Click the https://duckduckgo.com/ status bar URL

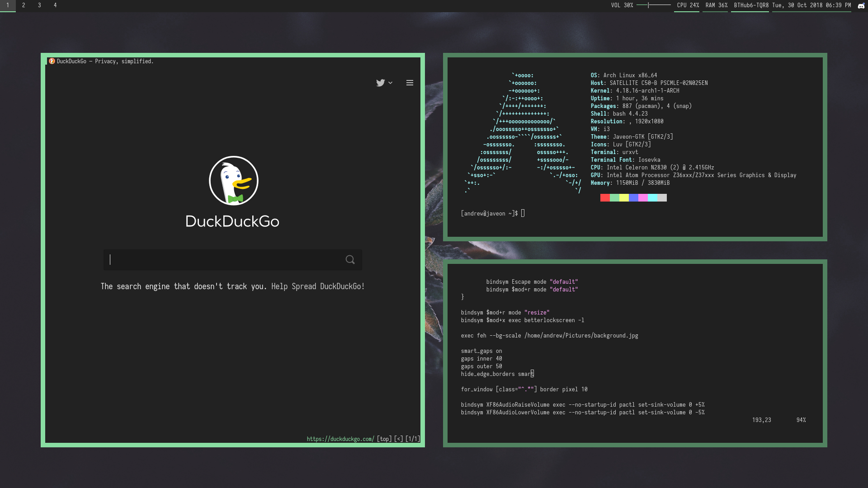coord(340,439)
